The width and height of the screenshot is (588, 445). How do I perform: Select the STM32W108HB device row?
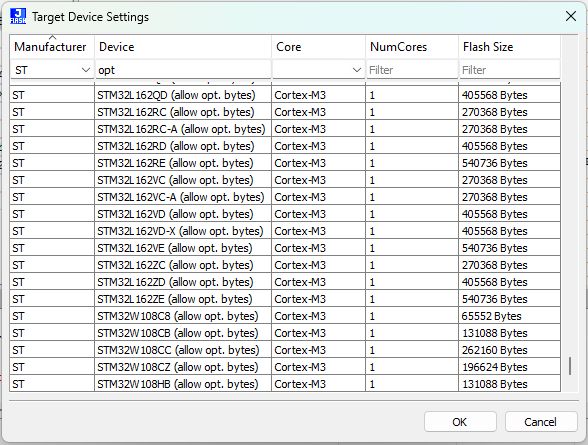point(285,384)
